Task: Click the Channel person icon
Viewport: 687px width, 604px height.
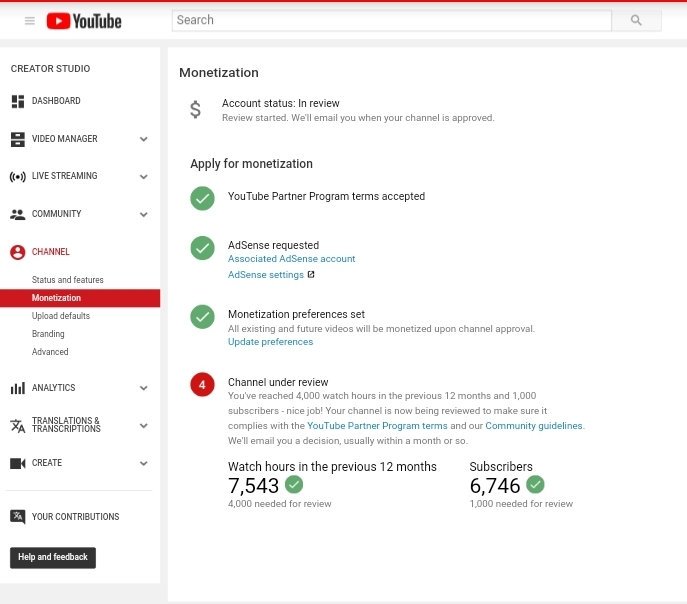Action: click(18, 252)
